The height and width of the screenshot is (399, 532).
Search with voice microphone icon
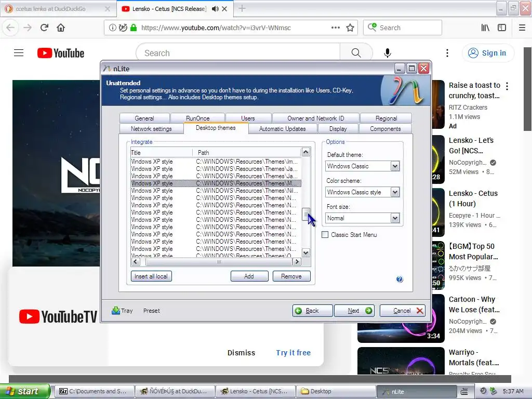(388, 53)
